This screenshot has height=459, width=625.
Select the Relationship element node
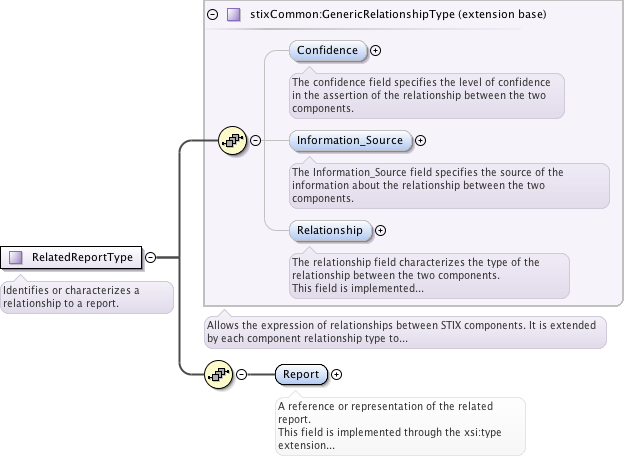click(330, 231)
